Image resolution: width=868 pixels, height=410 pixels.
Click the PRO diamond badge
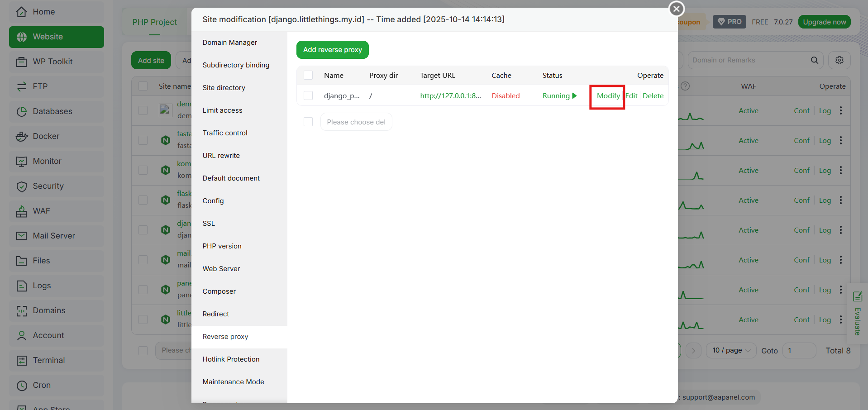point(730,22)
